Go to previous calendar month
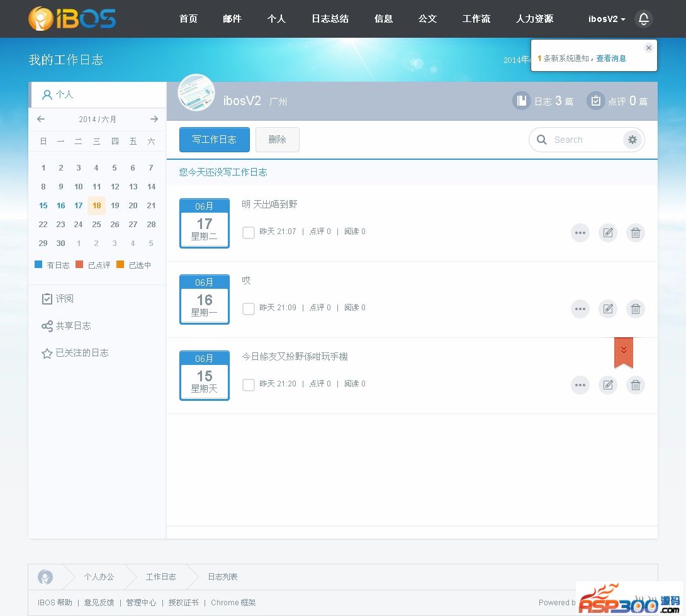686x616 pixels. (x=41, y=119)
